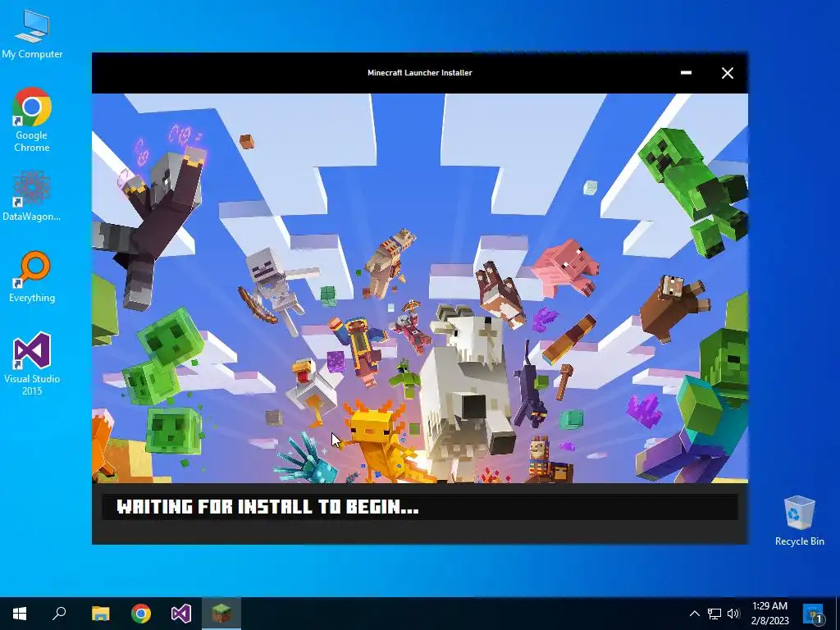Open the notification center icon
Viewport: 840px width, 630px height.
click(813, 614)
